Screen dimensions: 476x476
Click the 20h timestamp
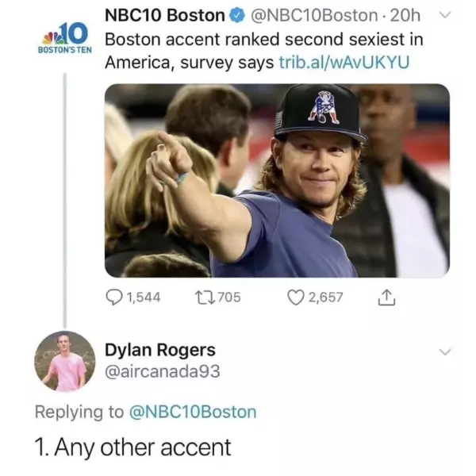point(405,16)
